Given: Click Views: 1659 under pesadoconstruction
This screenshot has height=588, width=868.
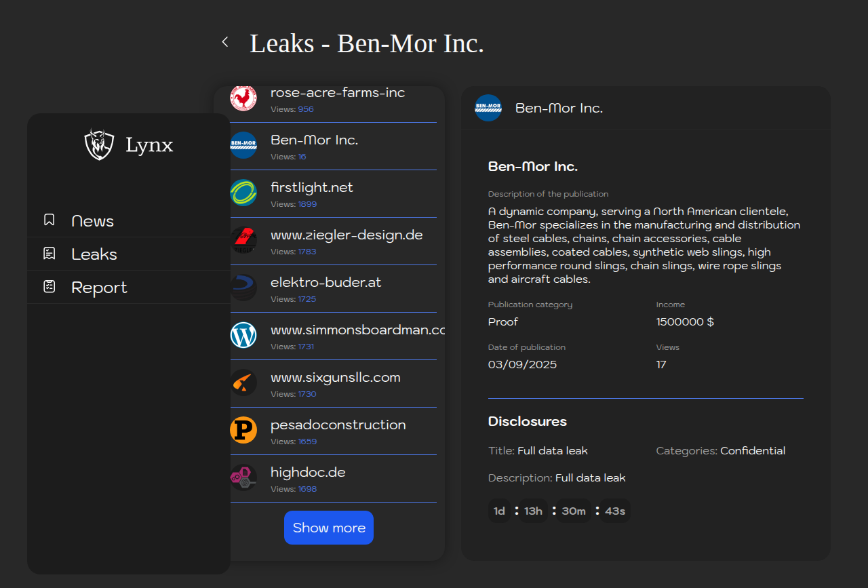Looking at the screenshot, I should click(x=294, y=442).
